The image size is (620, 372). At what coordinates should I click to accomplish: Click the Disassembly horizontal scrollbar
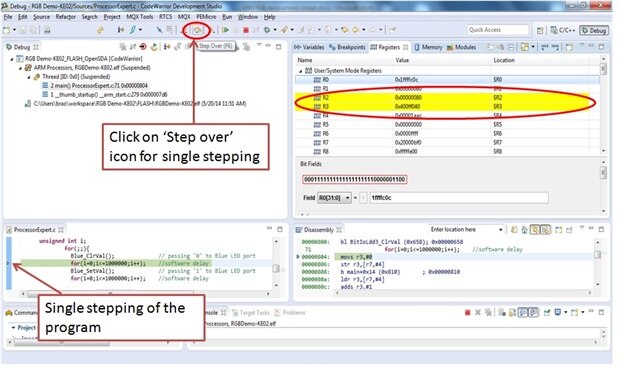463,293
